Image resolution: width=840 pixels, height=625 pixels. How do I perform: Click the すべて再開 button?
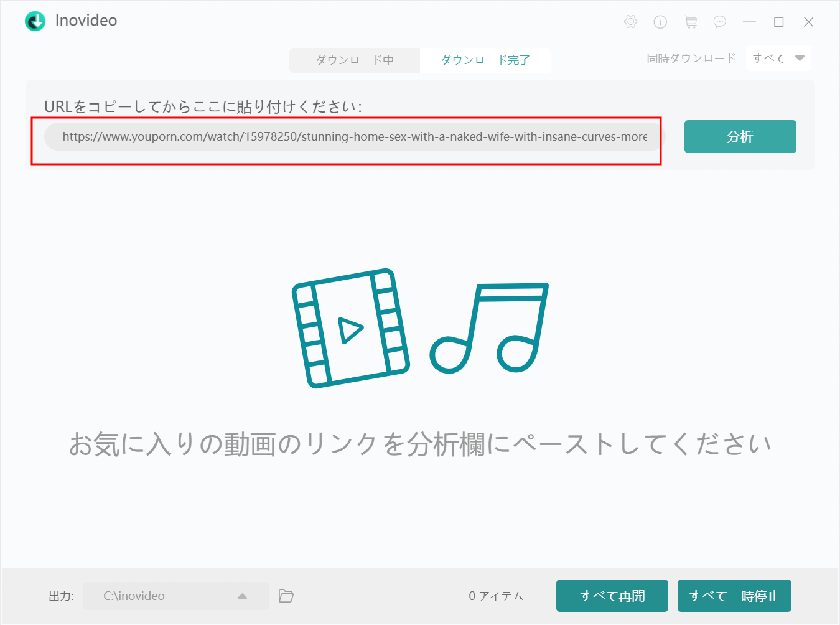tap(612, 596)
